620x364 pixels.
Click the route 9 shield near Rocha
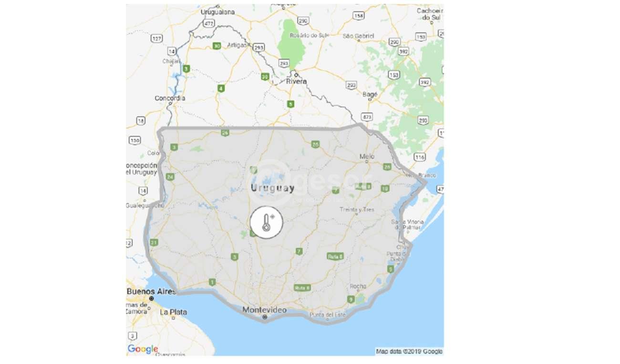tap(351, 299)
